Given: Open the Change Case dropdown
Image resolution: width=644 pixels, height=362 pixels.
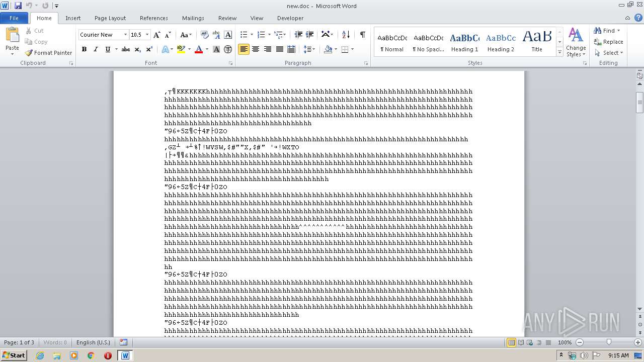Looking at the screenshot, I should pos(186,35).
